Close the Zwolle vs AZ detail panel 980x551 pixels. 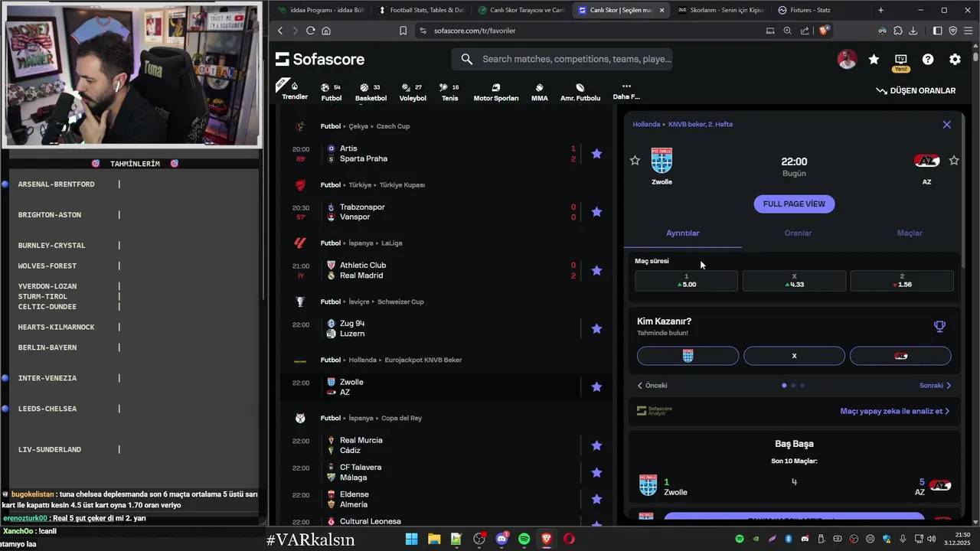[946, 124]
